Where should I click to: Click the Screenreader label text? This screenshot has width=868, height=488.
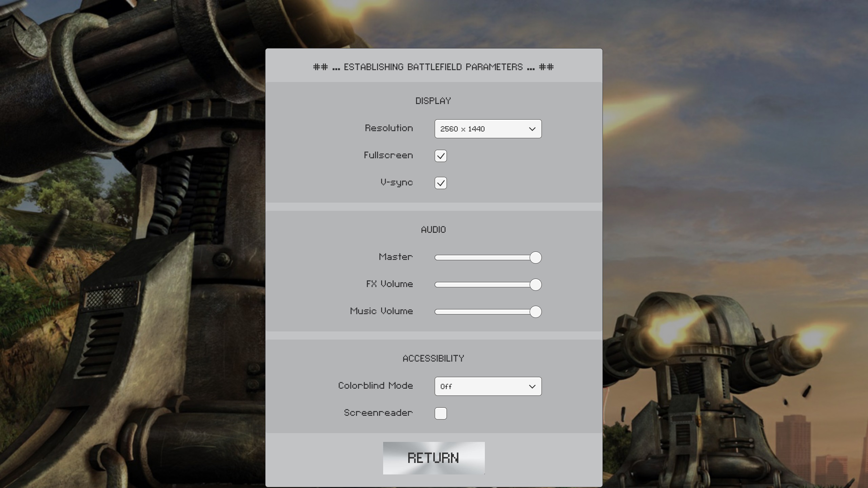pyautogui.click(x=378, y=413)
